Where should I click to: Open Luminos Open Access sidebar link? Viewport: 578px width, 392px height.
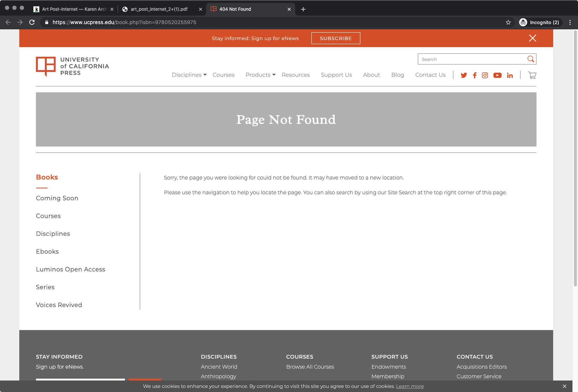pos(71,269)
